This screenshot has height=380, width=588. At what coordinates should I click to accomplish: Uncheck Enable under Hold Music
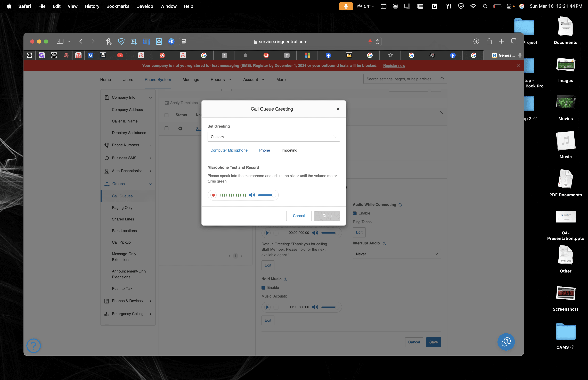[263, 288]
